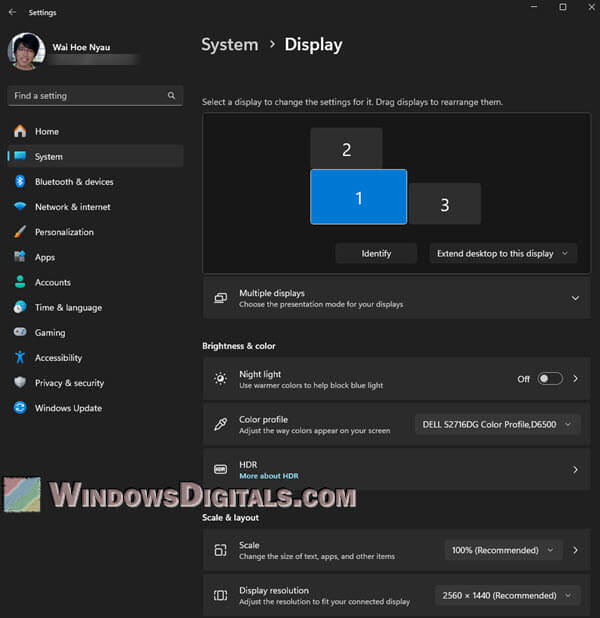
Task: Click the More about HDR link
Action: pos(268,476)
